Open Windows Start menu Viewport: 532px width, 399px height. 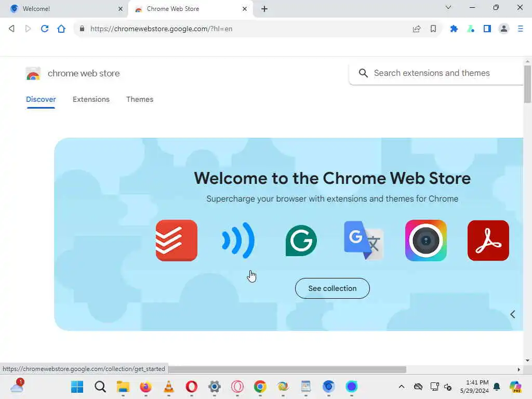[77, 387]
